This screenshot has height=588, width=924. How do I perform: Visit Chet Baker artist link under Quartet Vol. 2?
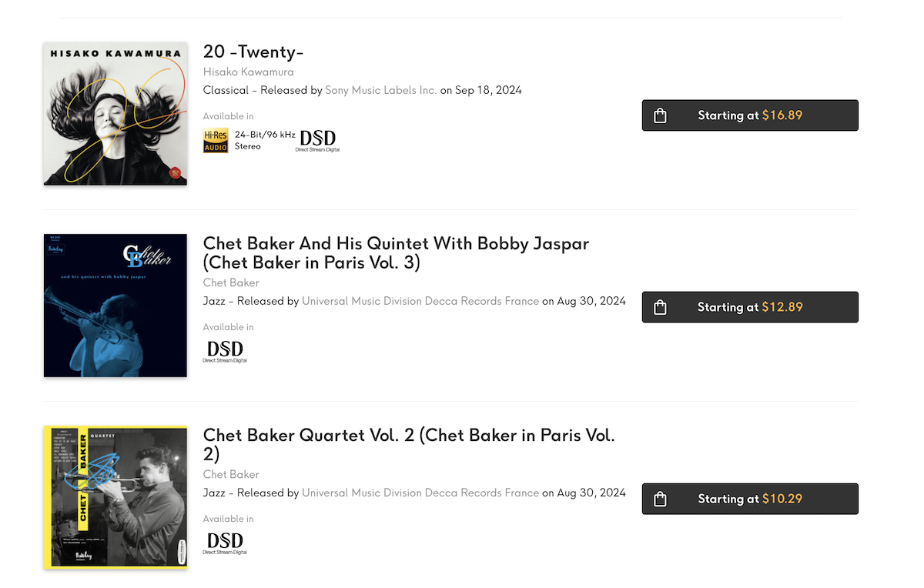(x=231, y=474)
